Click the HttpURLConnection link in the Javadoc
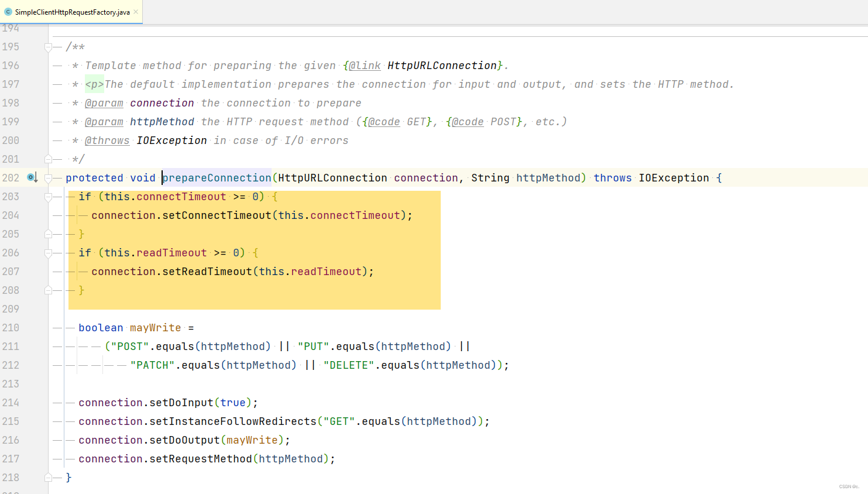868x494 pixels. 442,66
